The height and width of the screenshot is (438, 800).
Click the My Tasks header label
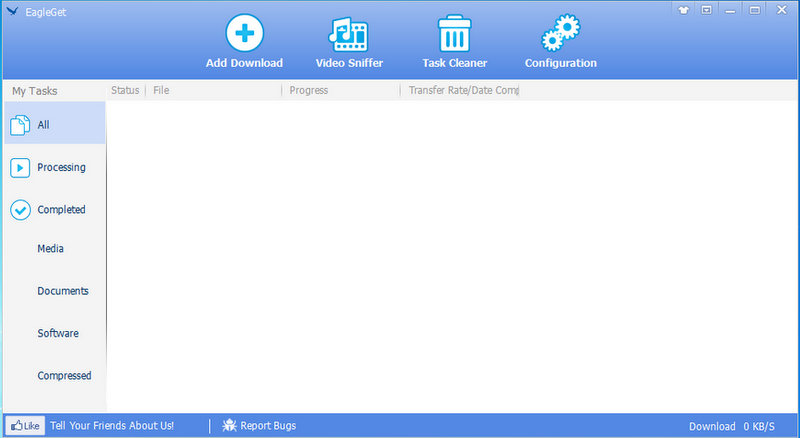pos(35,91)
